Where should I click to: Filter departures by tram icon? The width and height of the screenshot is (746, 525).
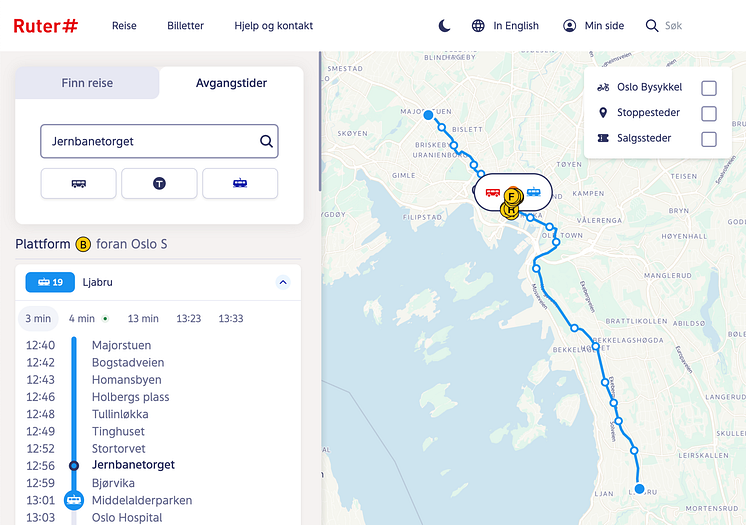point(240,184)
